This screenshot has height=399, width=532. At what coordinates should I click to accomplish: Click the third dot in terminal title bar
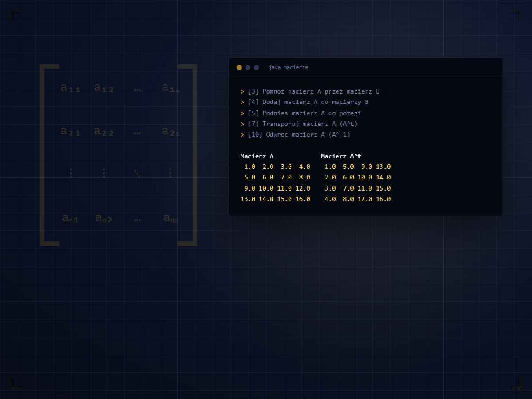256,68
